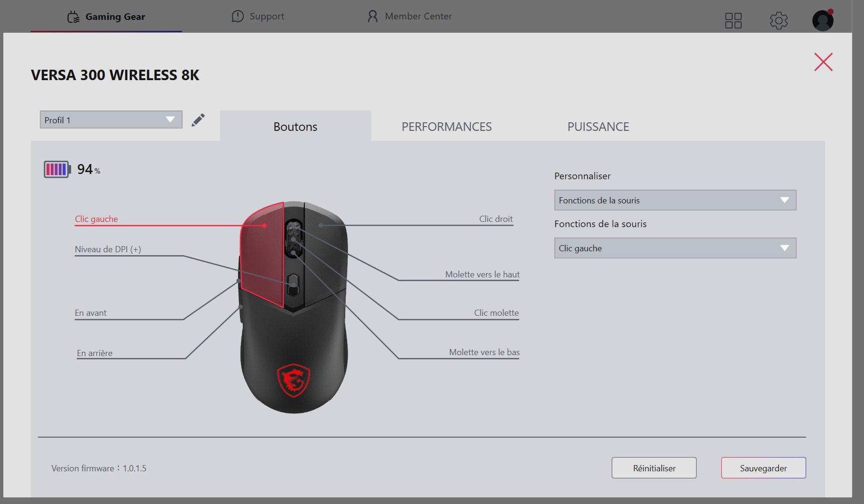Open the Clic gauche function dropdown
This screenshot has height=504, width=864.
675,248
